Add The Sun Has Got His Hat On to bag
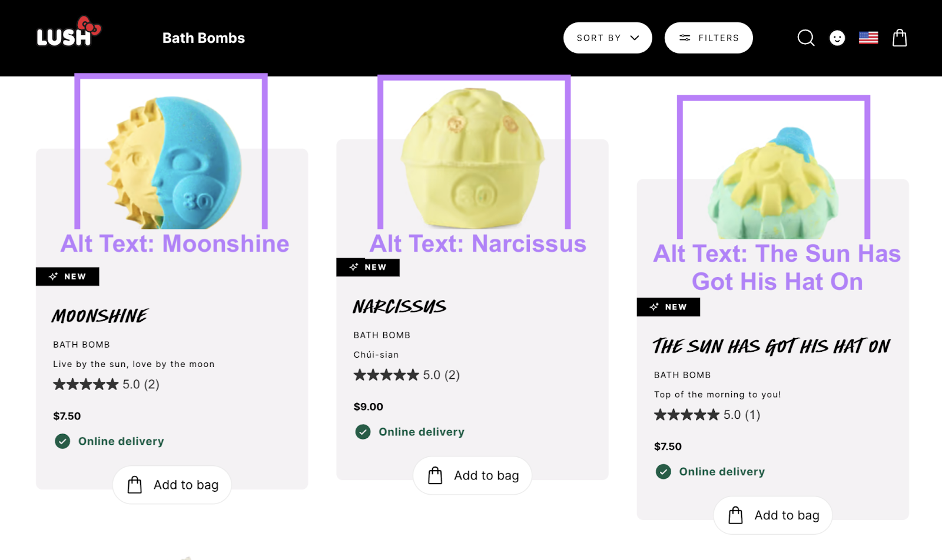This screenshot has width=942, height=560. (x=772, y=515)
